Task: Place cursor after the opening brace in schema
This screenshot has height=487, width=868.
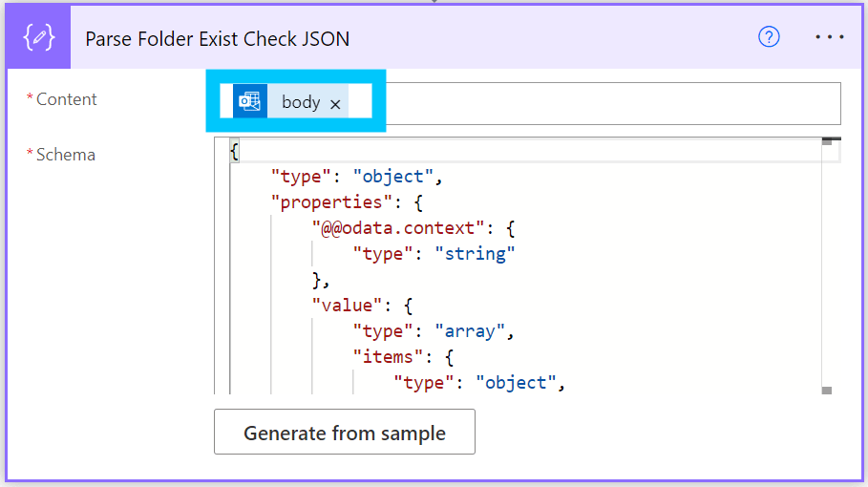Action: pos(240,151)
